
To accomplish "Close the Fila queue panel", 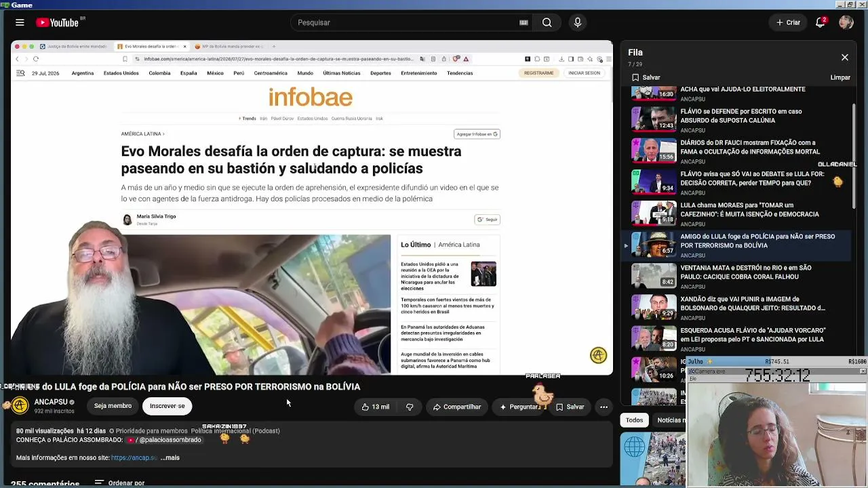I will pos(844,58).
